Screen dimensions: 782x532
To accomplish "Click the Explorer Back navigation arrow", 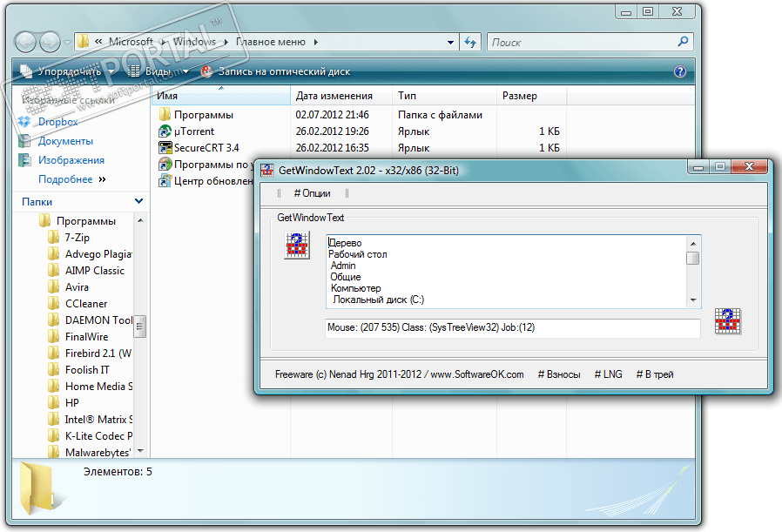I will pos(25,42).
